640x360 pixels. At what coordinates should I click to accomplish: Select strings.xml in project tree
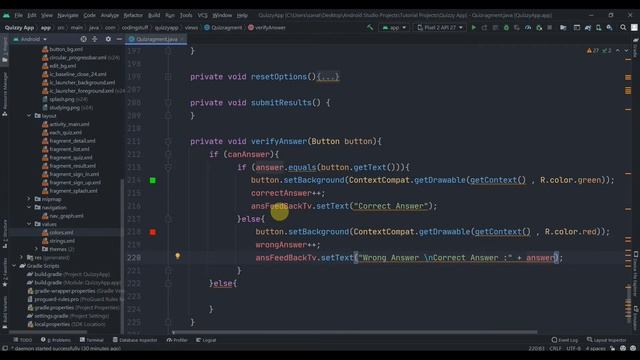[x=62, y=240]
